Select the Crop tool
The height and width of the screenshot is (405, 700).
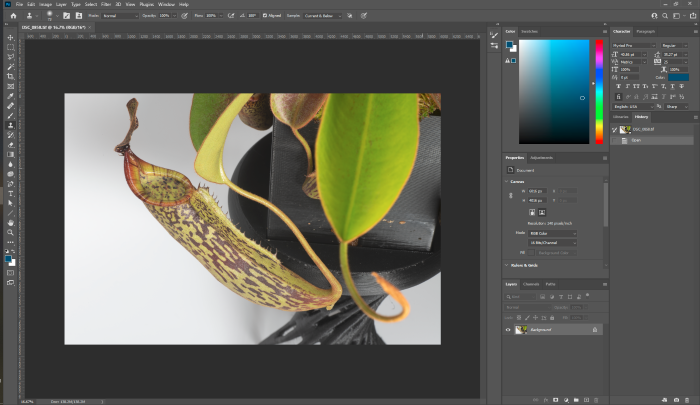pyautogui.click(x=10, y=76)
